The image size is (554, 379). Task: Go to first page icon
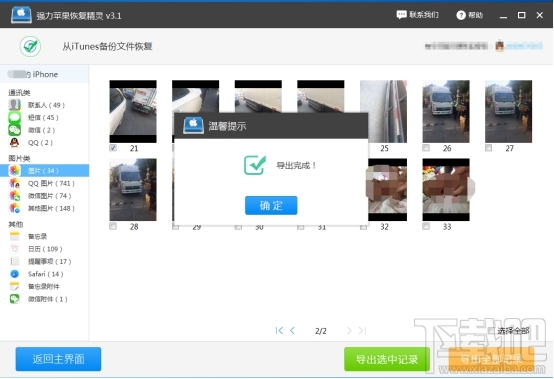[x=279, y=331]
